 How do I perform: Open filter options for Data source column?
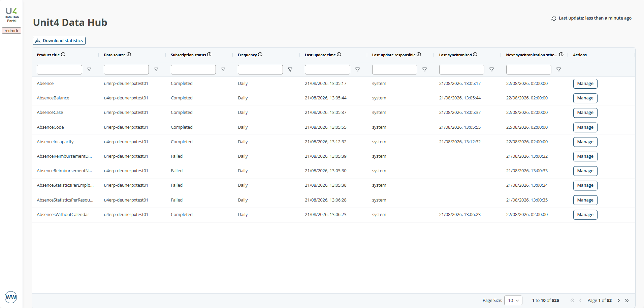[156, 69]
